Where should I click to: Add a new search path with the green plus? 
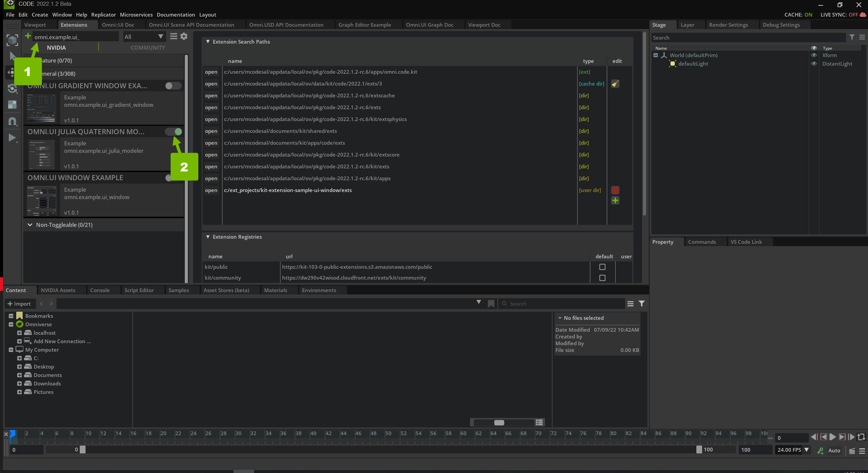pos(615,200)
